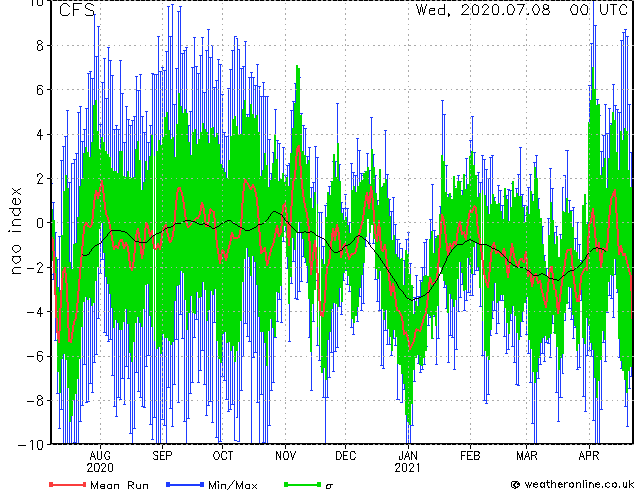The width and height of the screenshot is (634, 490).
Task: Click the y-axis value -4
Action: click(x=35, y=312)
